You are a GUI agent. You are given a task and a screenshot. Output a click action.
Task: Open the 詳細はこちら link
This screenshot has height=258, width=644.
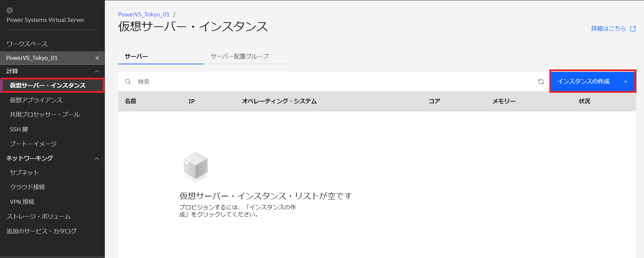pos(608,29)
